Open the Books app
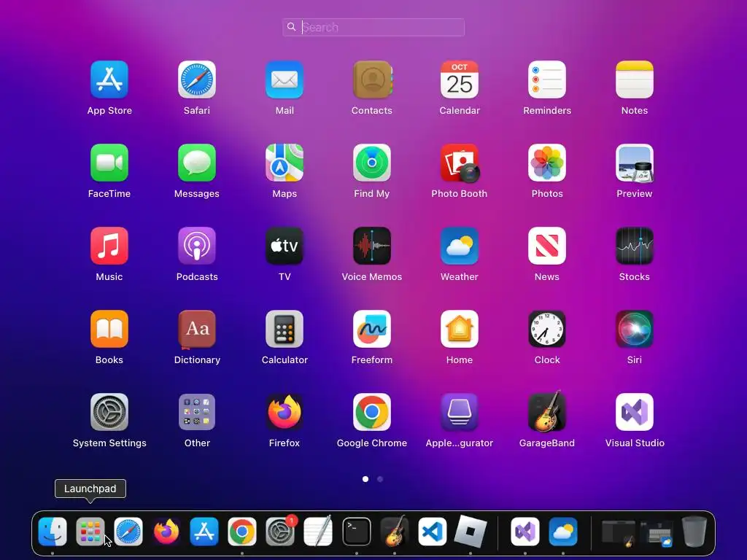This screenshot has height=560, width=747. [109, 329]
